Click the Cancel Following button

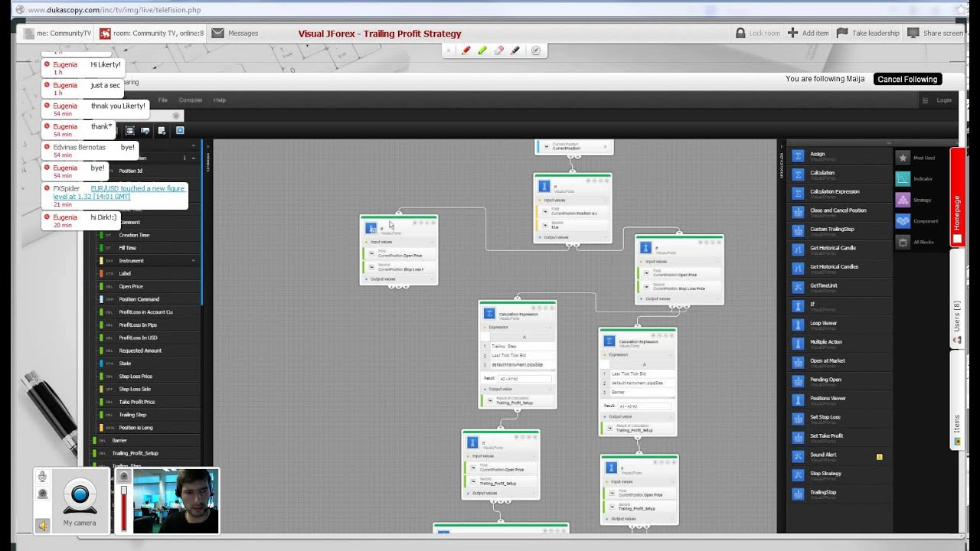coord(907,79)
